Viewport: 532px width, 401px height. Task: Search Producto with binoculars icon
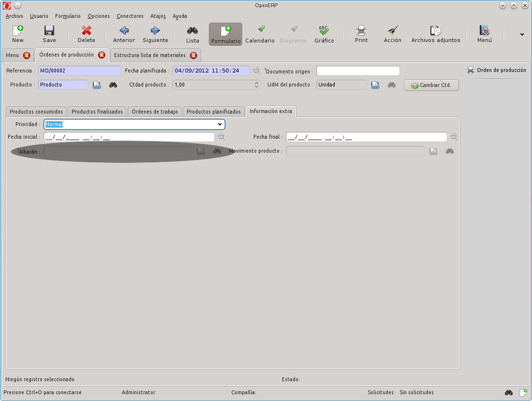[113, 85]
